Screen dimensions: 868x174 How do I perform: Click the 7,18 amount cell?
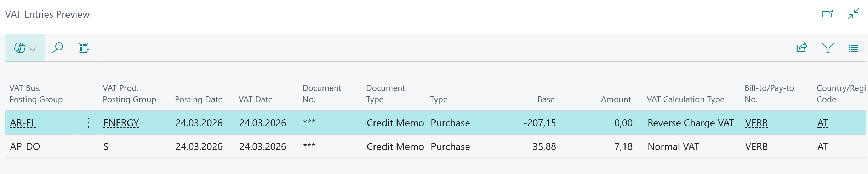coord(623,146)
